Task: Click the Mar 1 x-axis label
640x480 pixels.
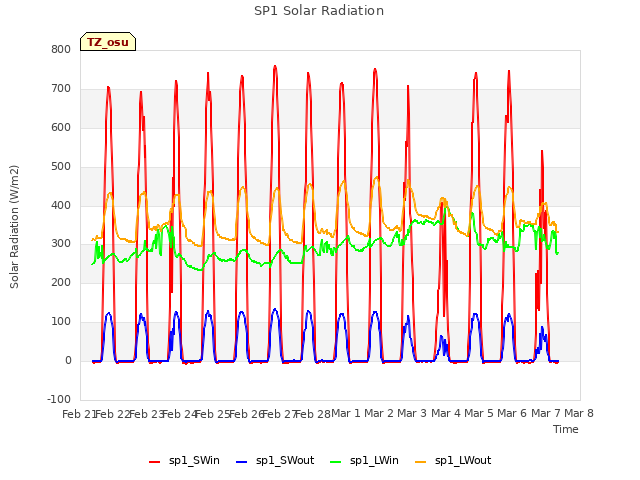Action: click(x=346, y=413)
